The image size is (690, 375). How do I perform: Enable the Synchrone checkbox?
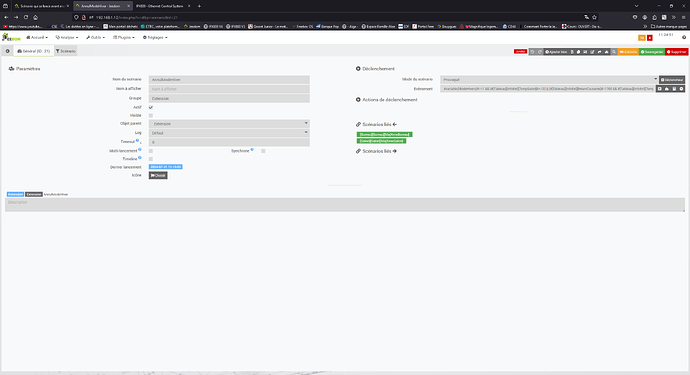tap(263, 151)
